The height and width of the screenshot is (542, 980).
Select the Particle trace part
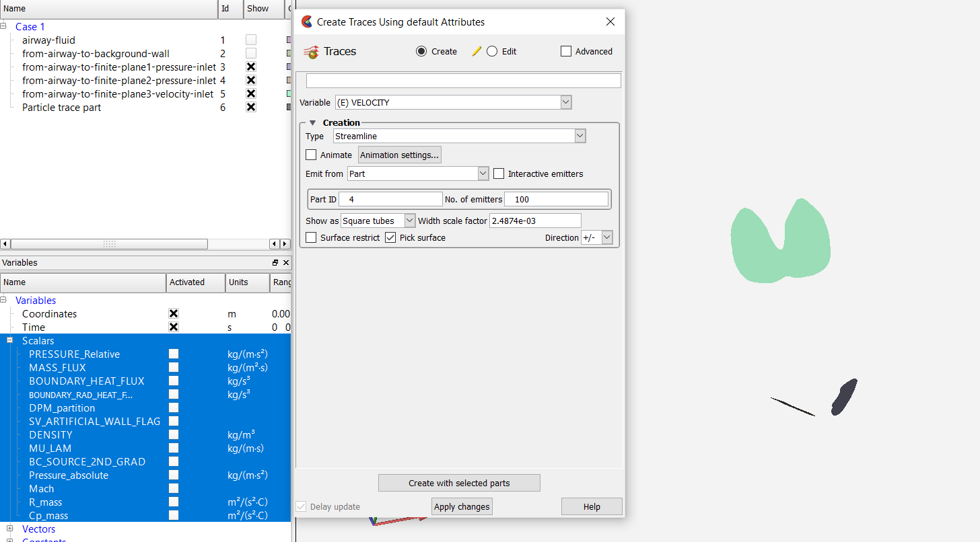[61, 108]
